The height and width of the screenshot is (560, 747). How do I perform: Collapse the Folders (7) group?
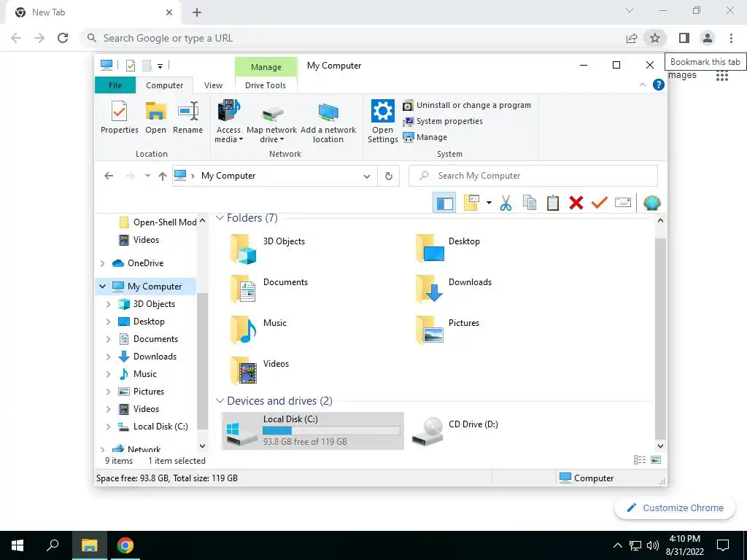click(x=220, y=218)
